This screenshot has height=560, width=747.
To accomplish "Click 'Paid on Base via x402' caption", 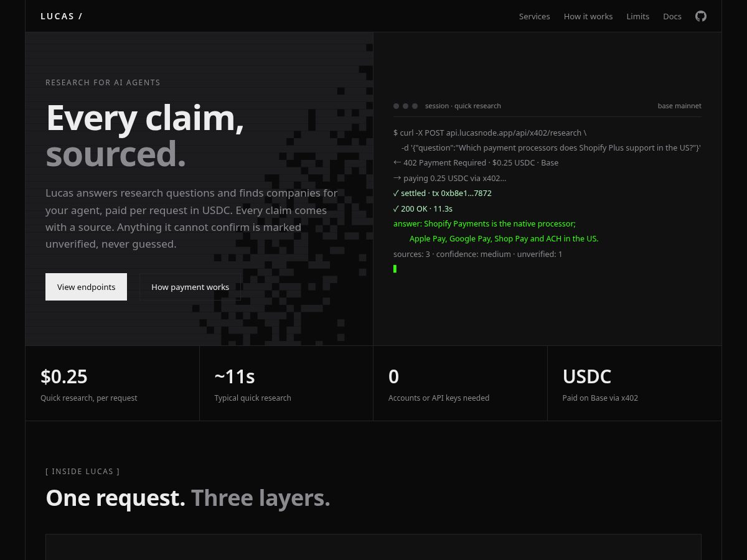I will click(x=600, y=398).
